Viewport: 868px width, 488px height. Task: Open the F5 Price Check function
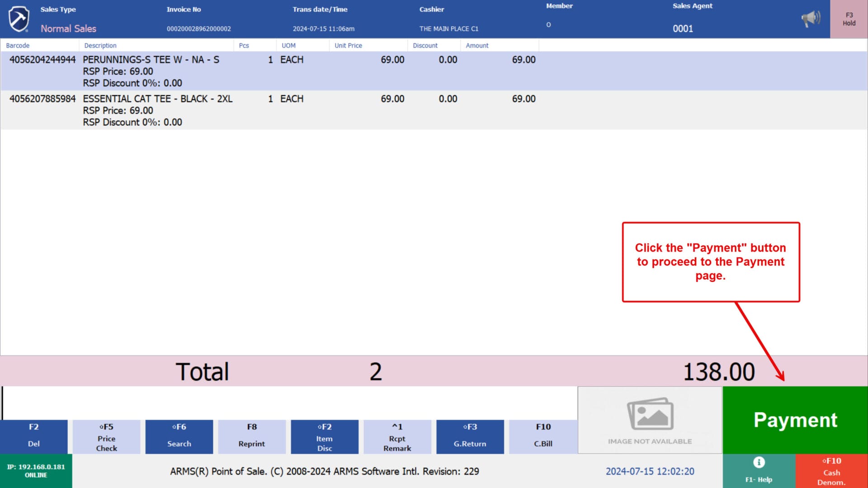(x=106, y=436)
